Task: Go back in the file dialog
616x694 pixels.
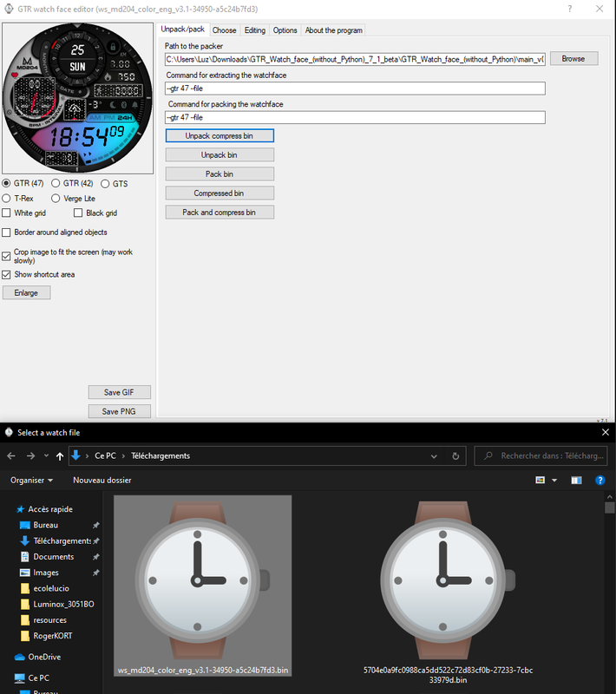Action: pos(11,456)
